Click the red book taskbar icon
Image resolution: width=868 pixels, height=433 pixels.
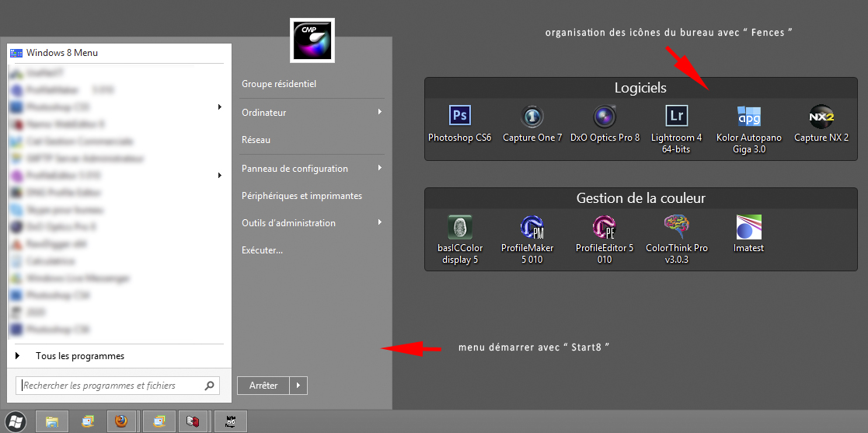tap(193, 421)
